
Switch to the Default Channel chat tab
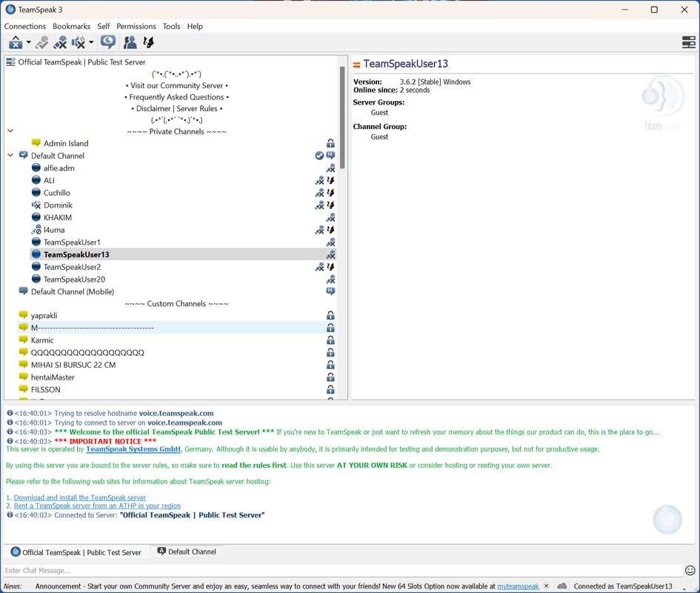[187, 551]
